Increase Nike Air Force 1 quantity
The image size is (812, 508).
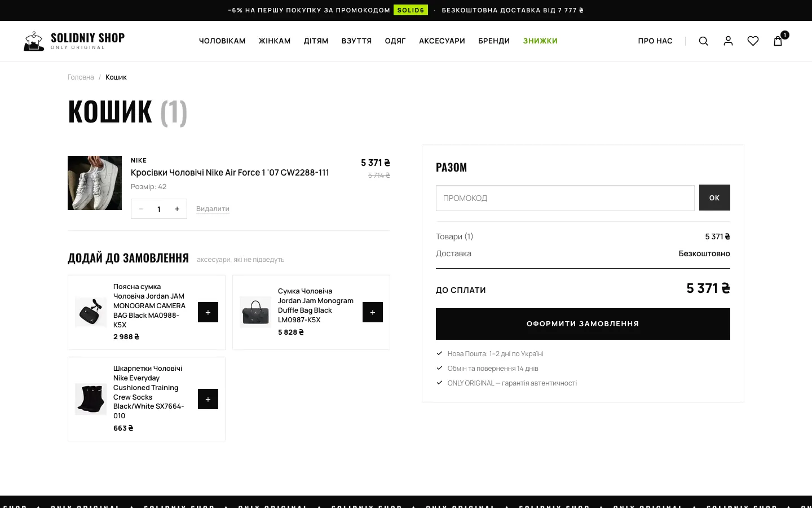pyautogui.click(x=177, y=209)
